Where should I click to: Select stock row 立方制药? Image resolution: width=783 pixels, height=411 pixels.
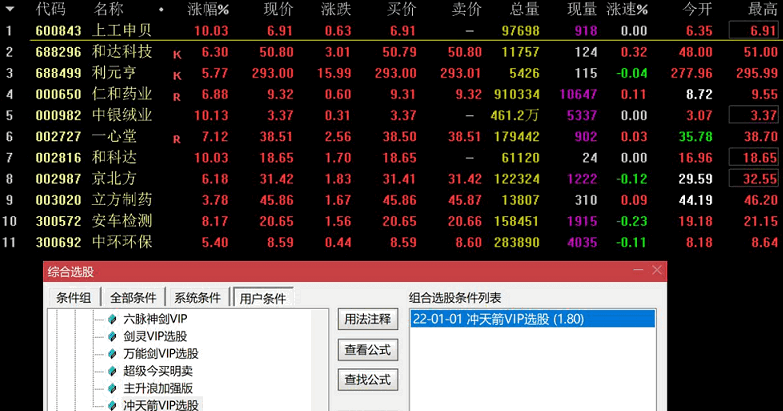[x=392, y=200]
